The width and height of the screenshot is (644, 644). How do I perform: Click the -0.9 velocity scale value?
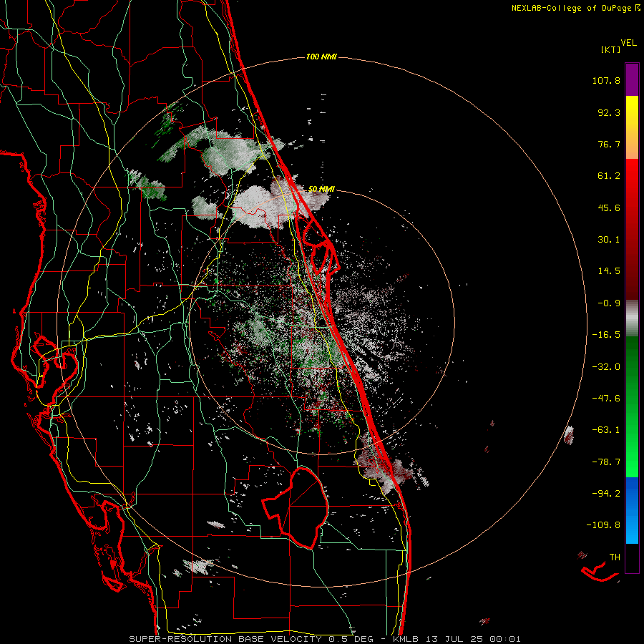coord(609,303)
